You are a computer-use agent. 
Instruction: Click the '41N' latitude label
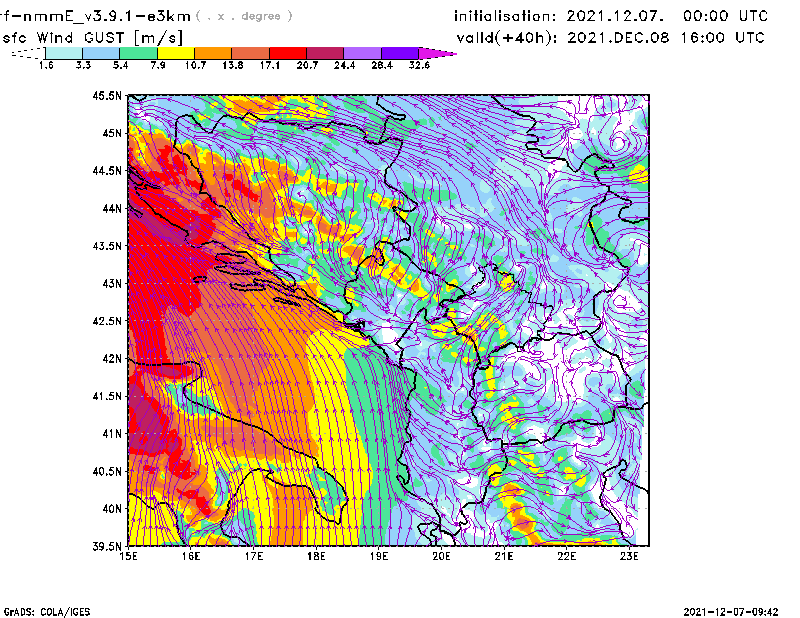(113, 434)
